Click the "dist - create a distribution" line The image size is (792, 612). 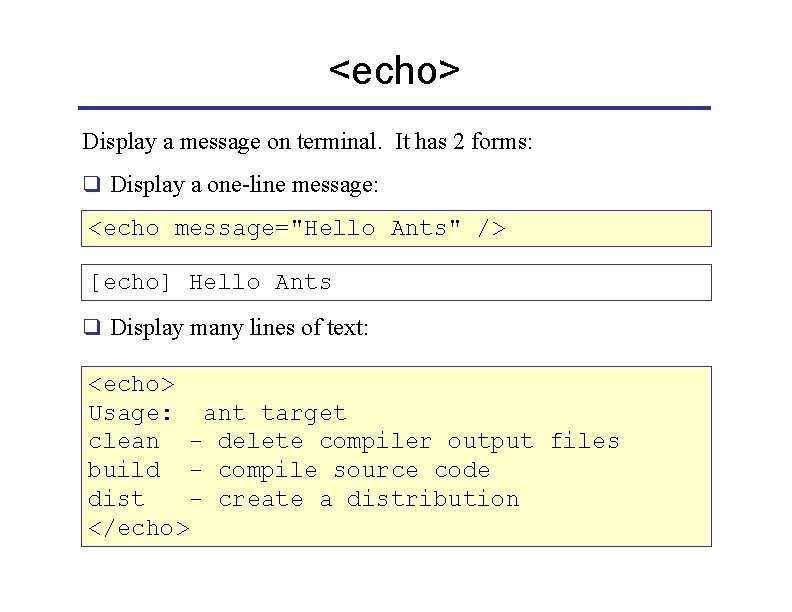304,499
